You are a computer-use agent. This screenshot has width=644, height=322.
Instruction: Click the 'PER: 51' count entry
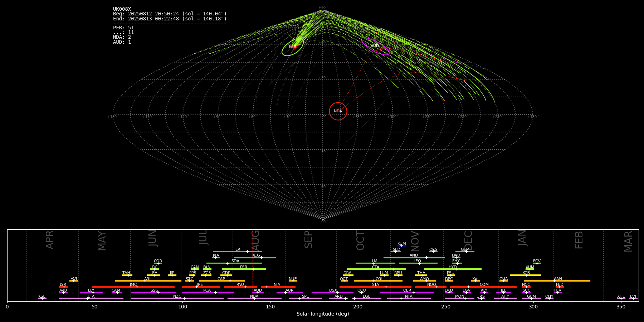click(x=123, y=28)
